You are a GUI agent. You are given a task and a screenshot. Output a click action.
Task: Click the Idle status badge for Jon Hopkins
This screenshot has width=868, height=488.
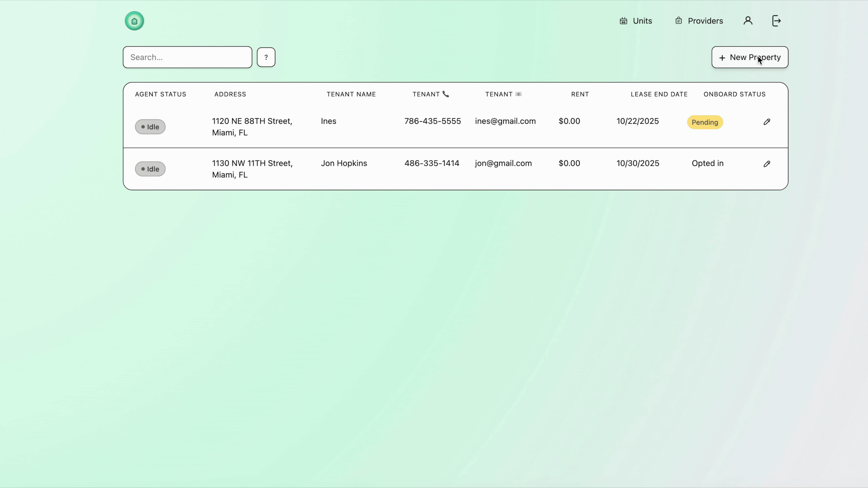pyautogui.click(x=150, y=169)
